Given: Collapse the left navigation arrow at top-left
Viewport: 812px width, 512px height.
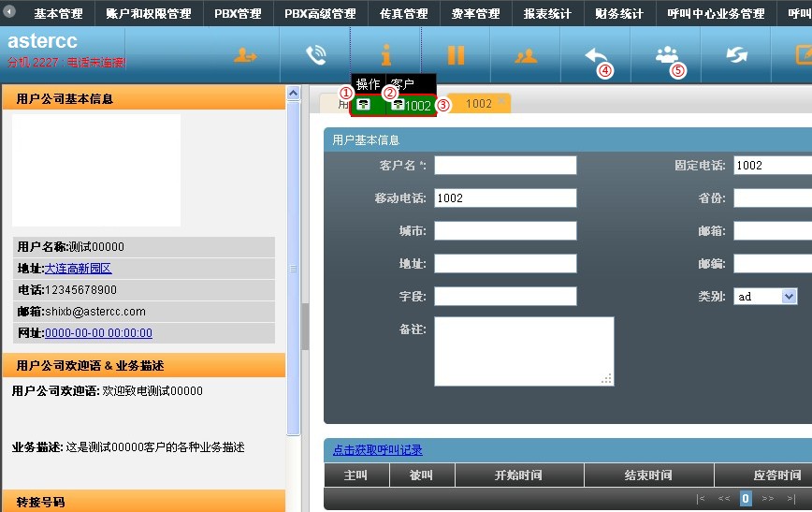Looking at the screenshot, I should coord(10,13).
